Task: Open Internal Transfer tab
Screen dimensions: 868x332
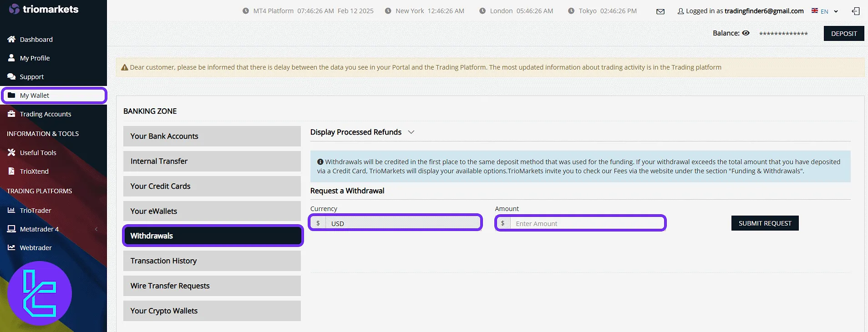Action: click(212, 161)
